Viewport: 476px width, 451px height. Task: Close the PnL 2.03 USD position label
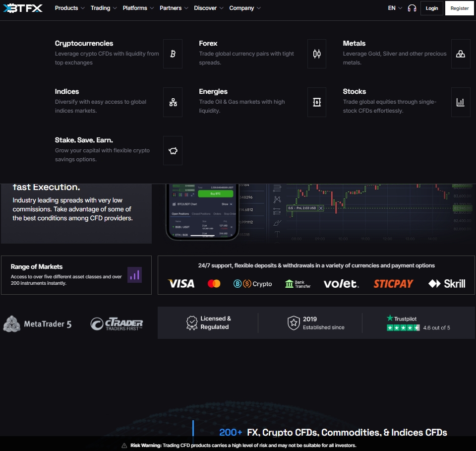[x=321, y=208]
